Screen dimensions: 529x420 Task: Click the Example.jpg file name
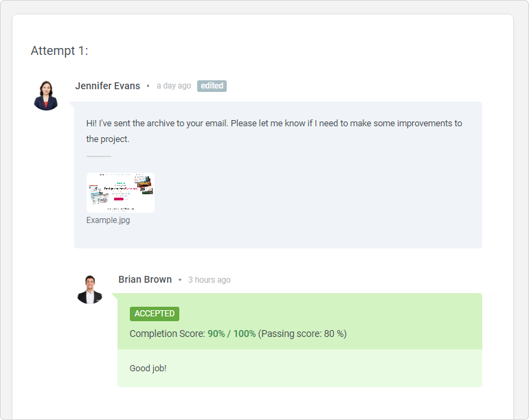(108, 220)
